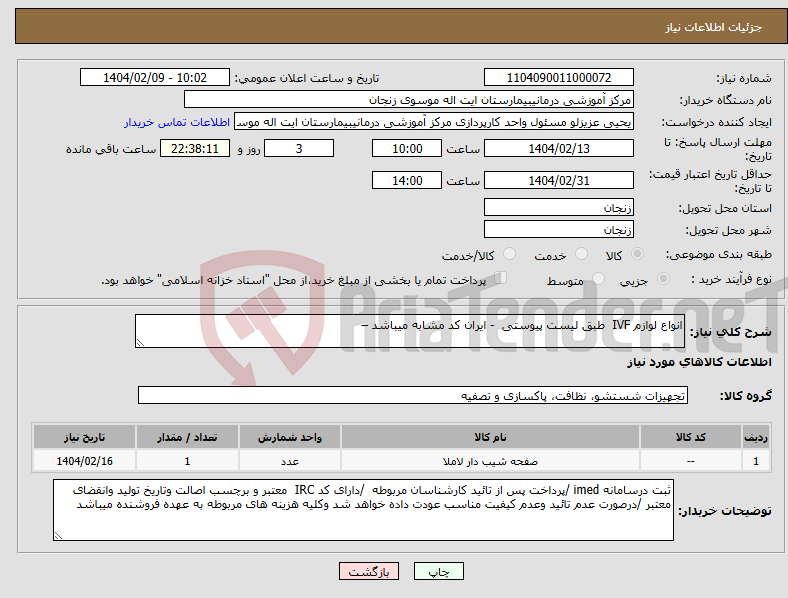Click the resize handle of description box
788x598 pixels.
tap(140, 343)
